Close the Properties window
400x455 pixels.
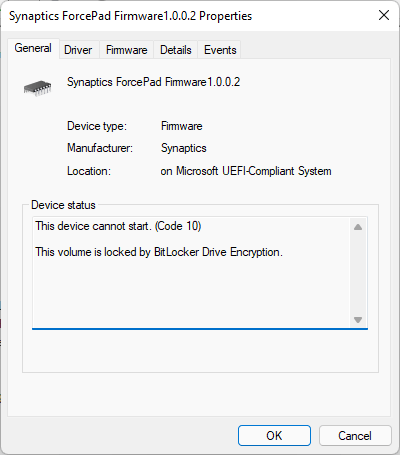(x=384, y=15)
